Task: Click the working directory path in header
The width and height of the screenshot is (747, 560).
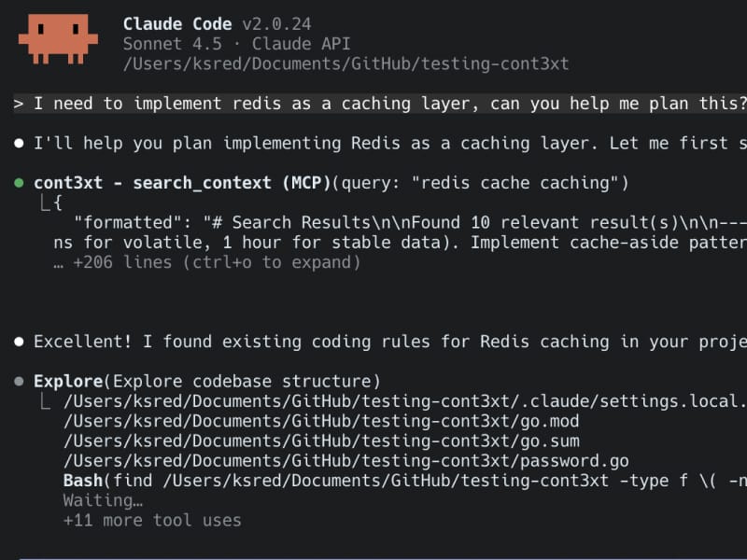Action: [x=345, y=63]
